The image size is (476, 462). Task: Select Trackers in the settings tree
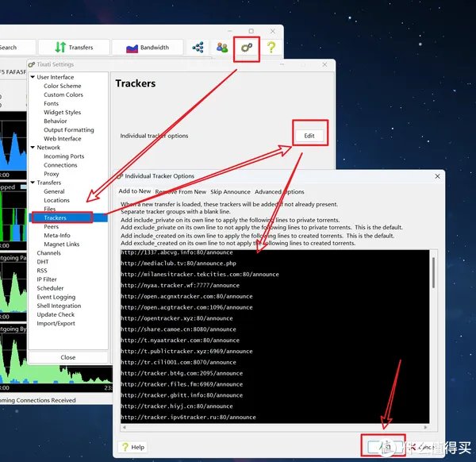point(56,218)
